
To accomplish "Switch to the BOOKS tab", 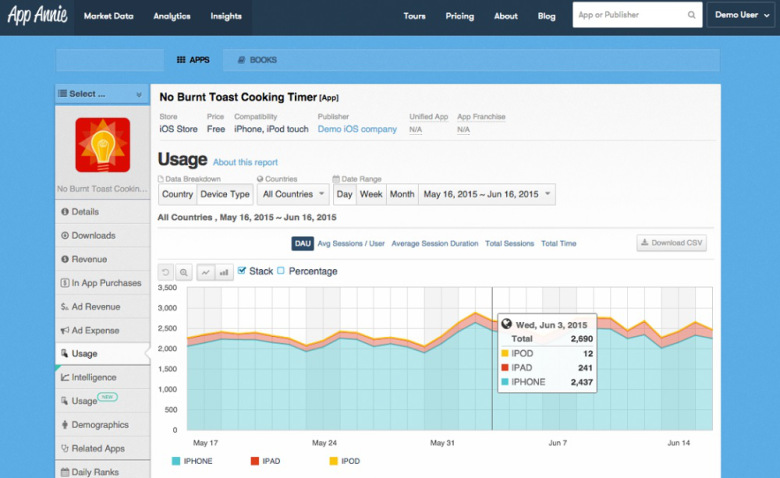I will 257,60.
